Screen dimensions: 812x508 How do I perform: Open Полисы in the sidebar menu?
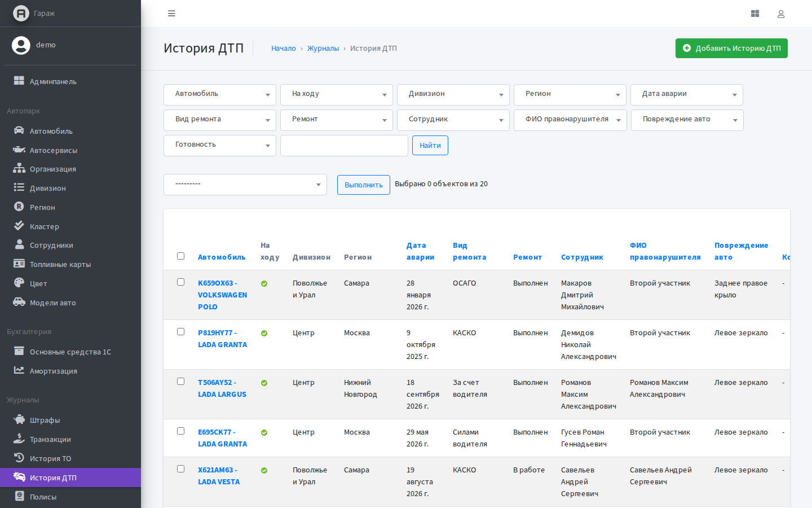tap(70, 497)
